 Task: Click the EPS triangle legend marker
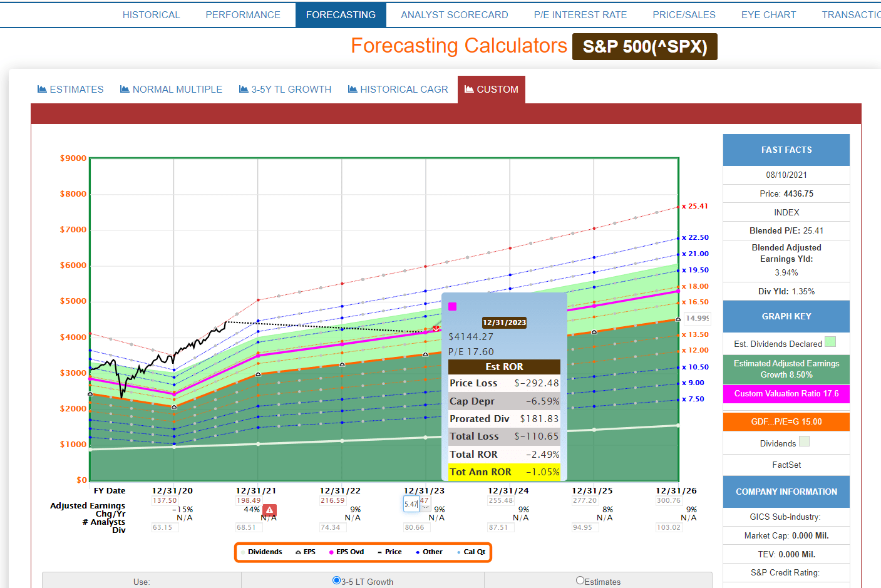298,552
